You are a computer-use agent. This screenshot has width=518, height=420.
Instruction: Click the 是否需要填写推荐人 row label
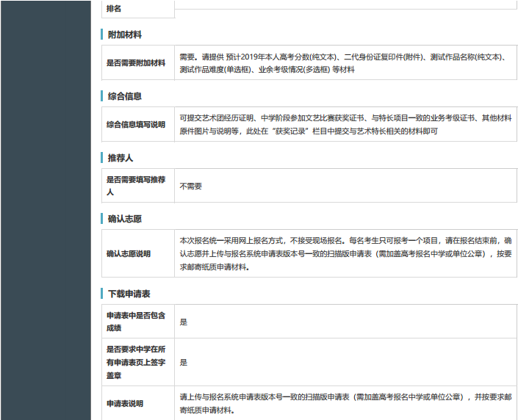point(136,187)
